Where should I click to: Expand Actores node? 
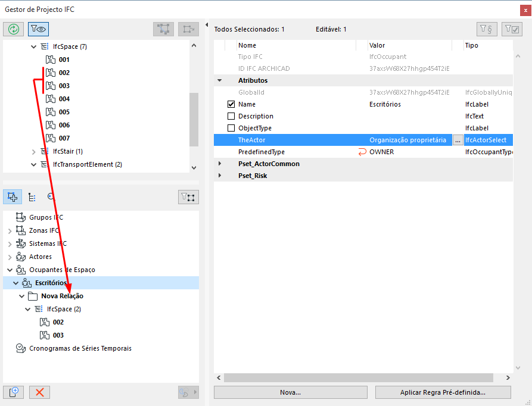pyautogui.click(x=10, y=257)
